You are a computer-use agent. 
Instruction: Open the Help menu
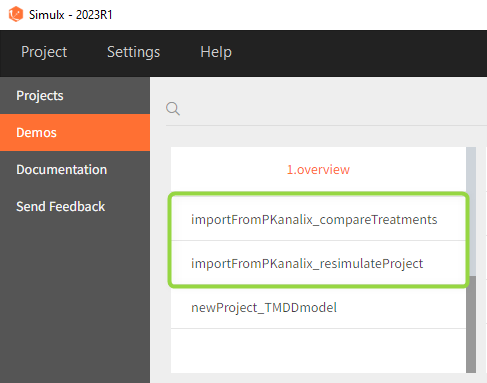216,52
